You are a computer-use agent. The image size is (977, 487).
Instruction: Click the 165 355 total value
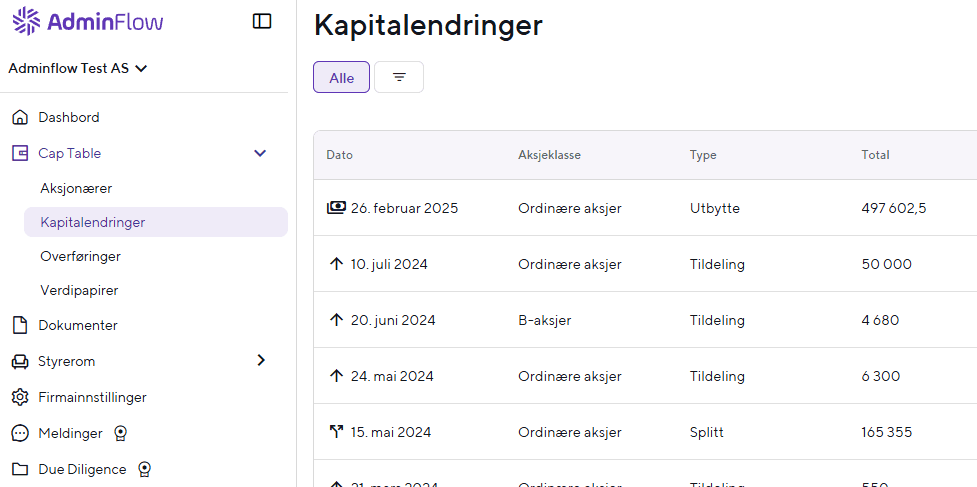tap(887, 432)
